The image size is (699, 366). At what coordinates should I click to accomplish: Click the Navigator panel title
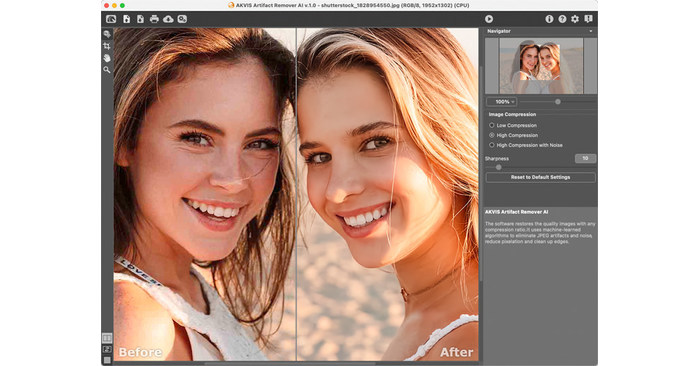pyautogui.click(x=499, y=31)
